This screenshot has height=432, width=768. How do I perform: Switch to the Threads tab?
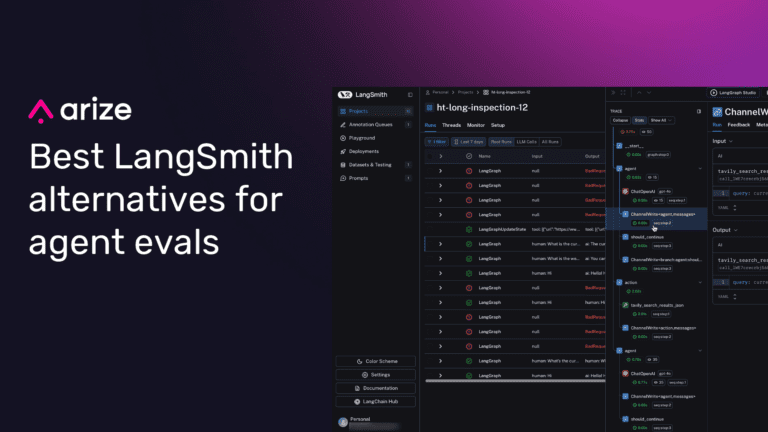click(451, 125)
